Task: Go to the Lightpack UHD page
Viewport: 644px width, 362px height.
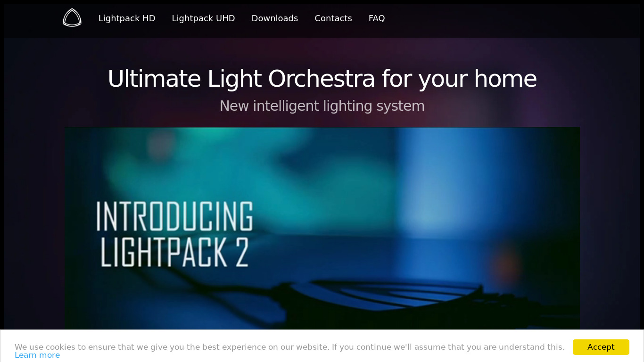Action: (x=203, y=18)
